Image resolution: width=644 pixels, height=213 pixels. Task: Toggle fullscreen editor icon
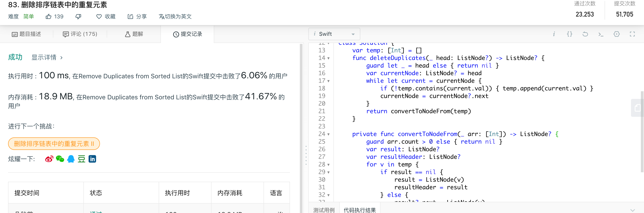click(632, 34)
